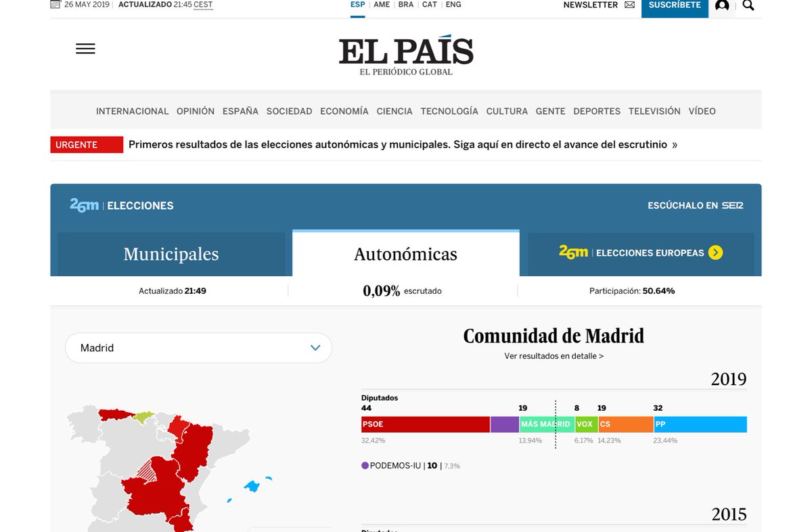Open the Deportes section
Viewport: 812px width, 532px height.
[x=597, y=111]
